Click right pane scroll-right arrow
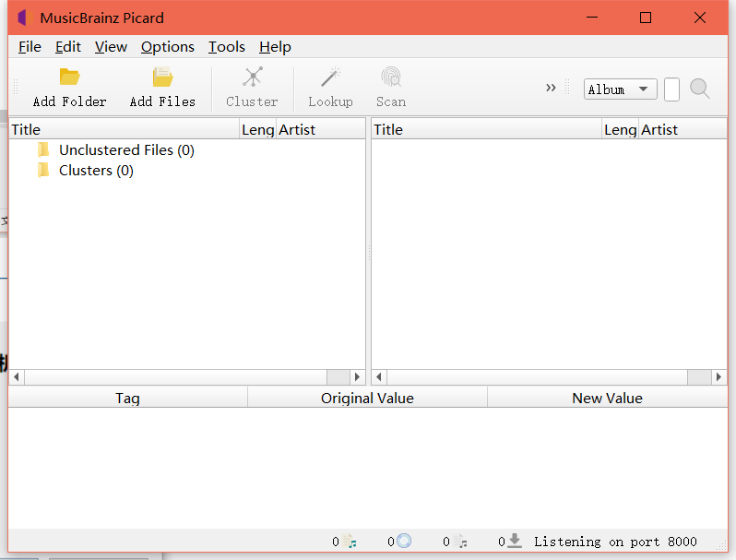The image size is (736, 560). 719,377
